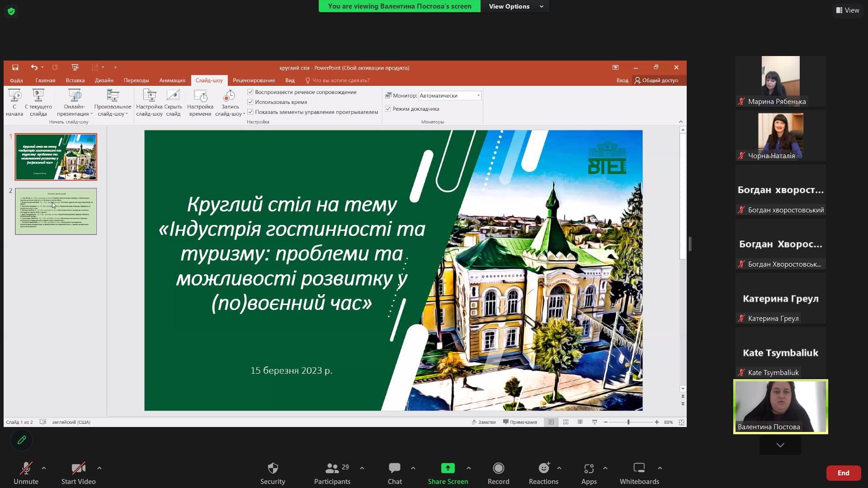Switch to the Переходы ribbon tab

pyautogui.click(x=136, y=80)
